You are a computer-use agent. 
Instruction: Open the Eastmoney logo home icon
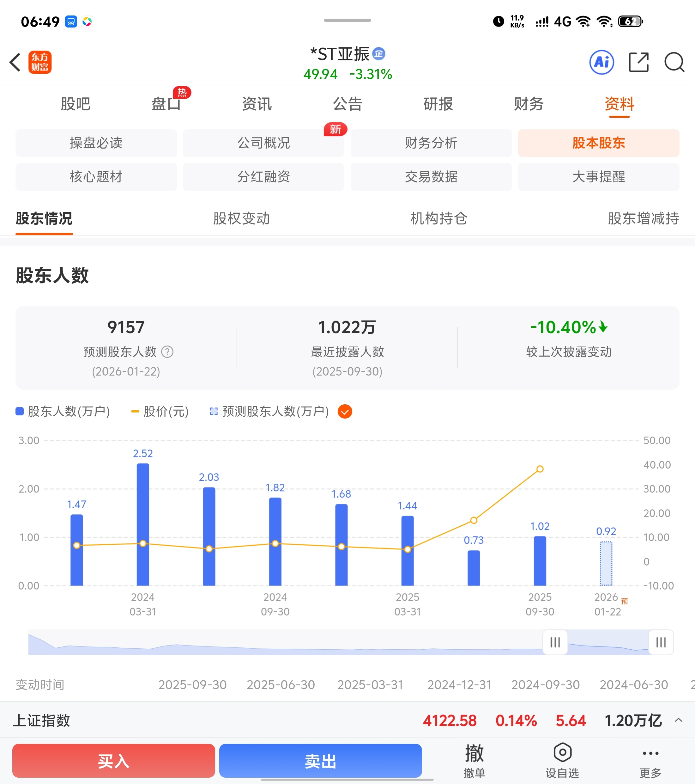tap(40, 63)
